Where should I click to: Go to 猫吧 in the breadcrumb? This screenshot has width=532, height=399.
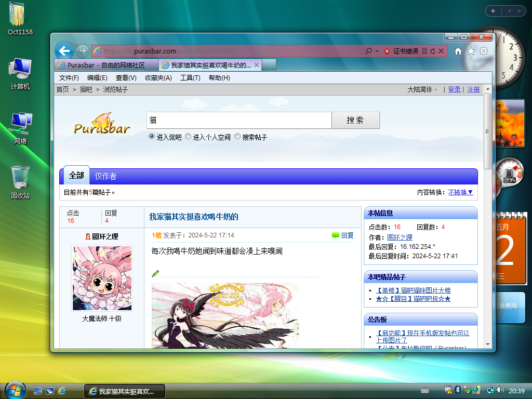click(x=86, y=89)
